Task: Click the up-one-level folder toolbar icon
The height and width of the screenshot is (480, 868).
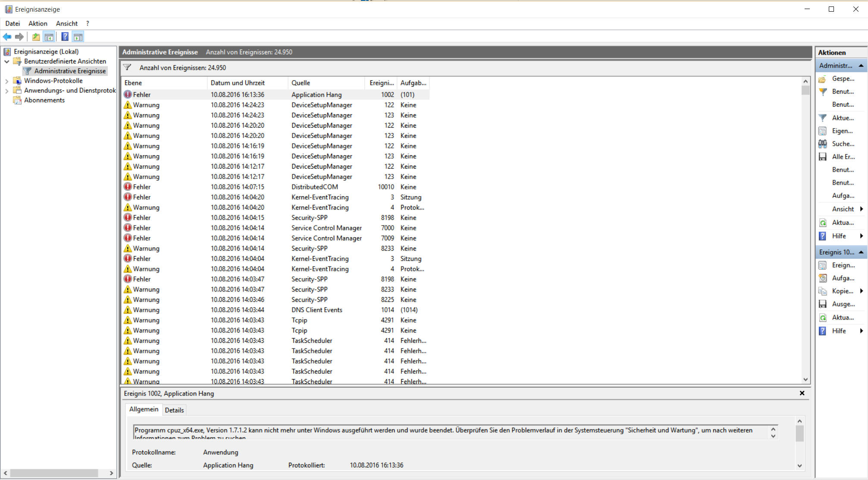Action: (x=36, y=37)
